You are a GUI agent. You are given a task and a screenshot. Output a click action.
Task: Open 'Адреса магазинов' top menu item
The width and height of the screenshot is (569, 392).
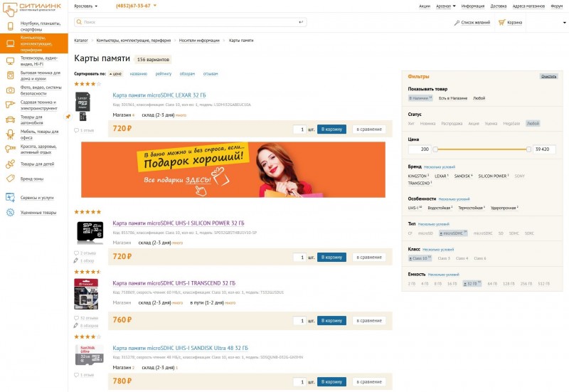pyautogui.click(x=528, y=6)
